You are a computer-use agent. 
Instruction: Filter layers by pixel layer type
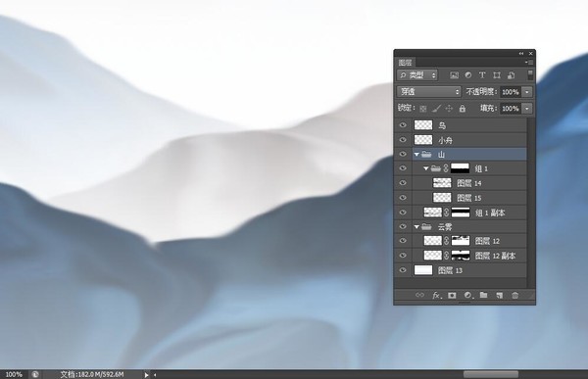454,75
